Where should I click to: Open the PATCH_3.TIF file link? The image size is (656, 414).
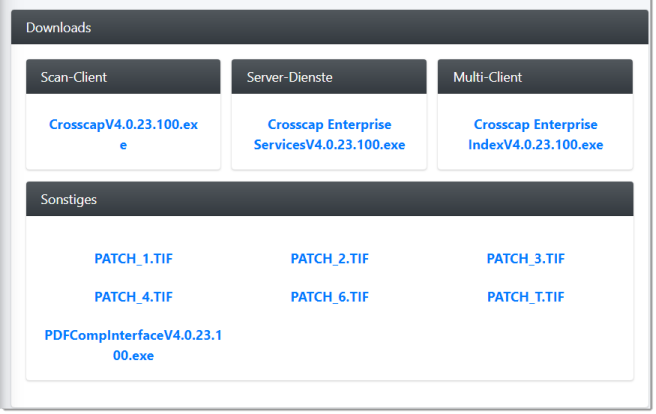[x=525, y=259]
